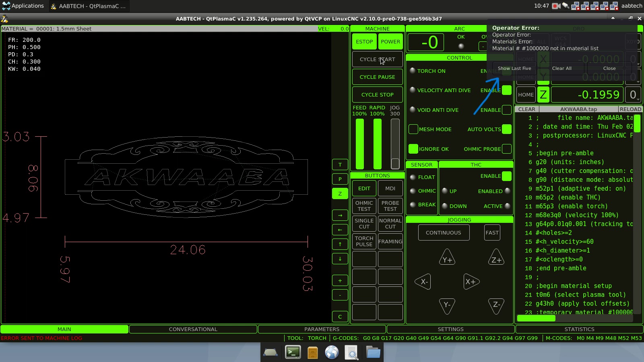Toggle machine POWER button
Image resolution: width=644 pixels, height=362 pixels.
click(x=390, y=41)
